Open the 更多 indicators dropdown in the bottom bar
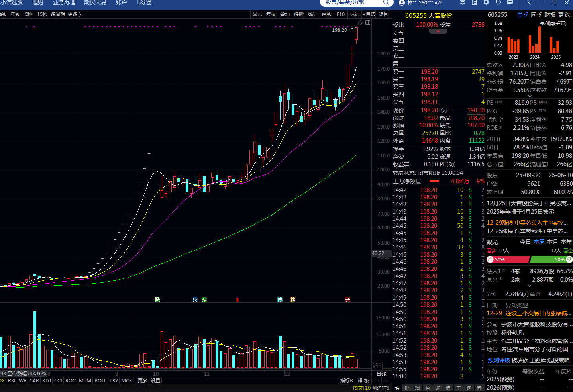This screenshot has width=573, height=392. point(143,380)
